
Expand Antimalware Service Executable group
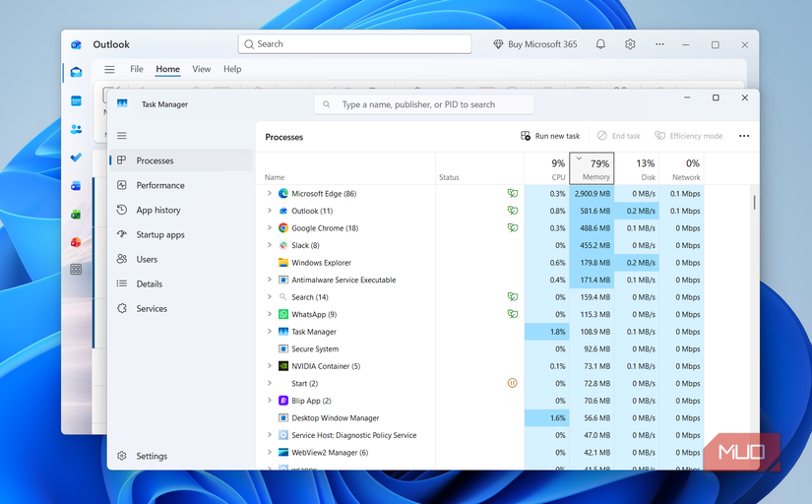[270, 280]
